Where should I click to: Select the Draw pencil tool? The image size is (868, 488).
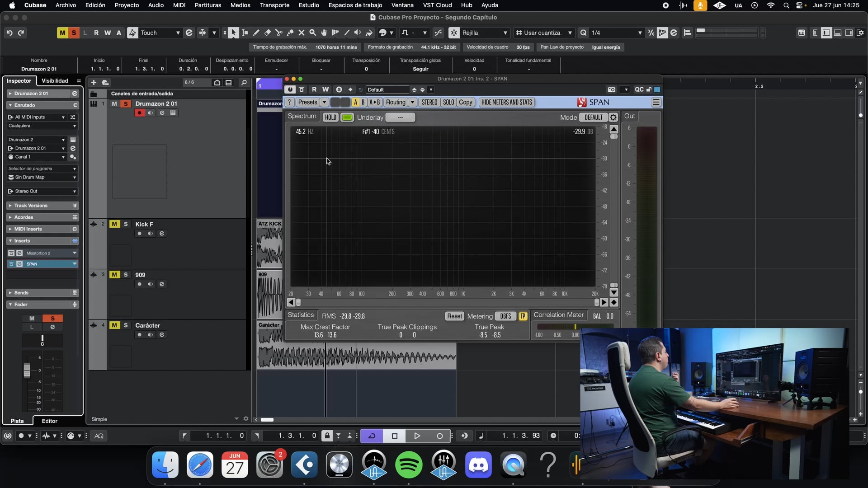[256, 33]
